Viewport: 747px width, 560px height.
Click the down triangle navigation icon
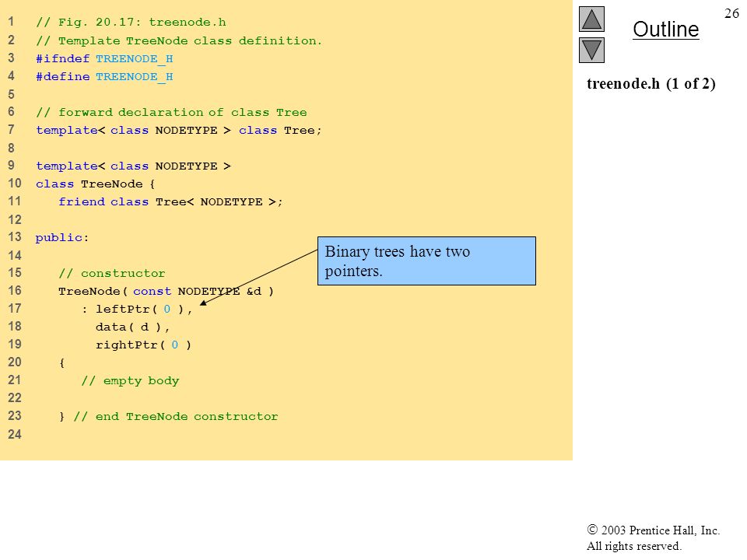tap(591, 50)
